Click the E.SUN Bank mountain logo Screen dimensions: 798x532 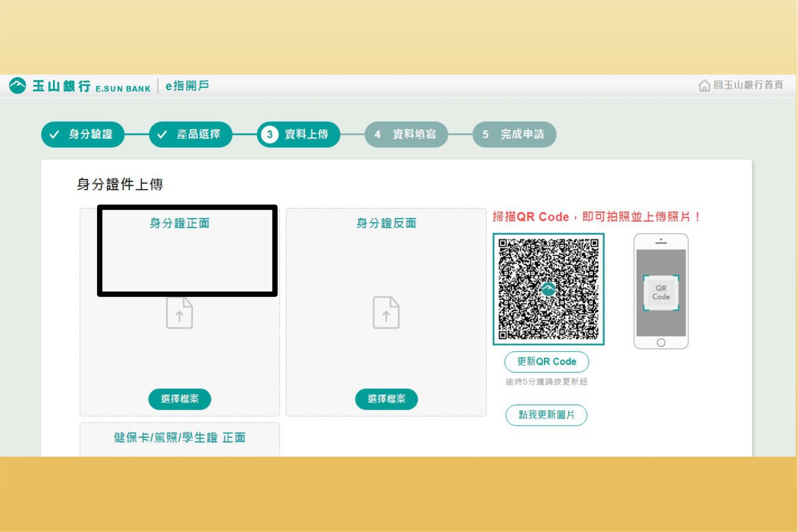17,86
